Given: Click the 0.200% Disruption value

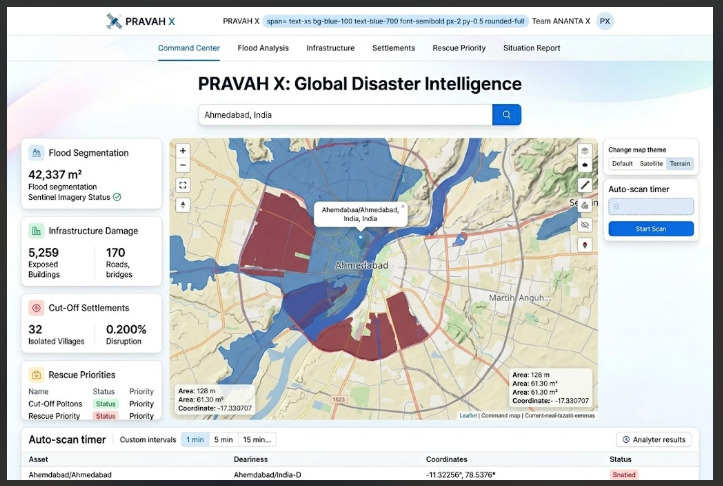Looking at the screenshot, I should click(126, 329).
